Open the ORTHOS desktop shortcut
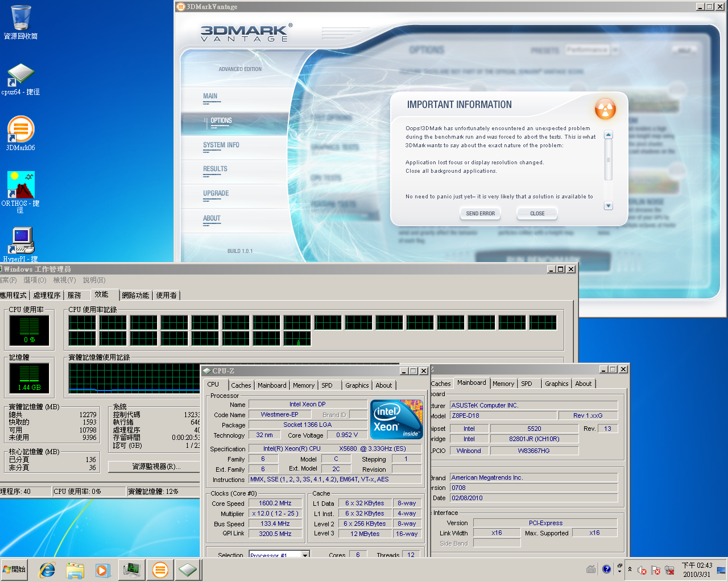The image size is (728, 582). click(x=20, y=192)
